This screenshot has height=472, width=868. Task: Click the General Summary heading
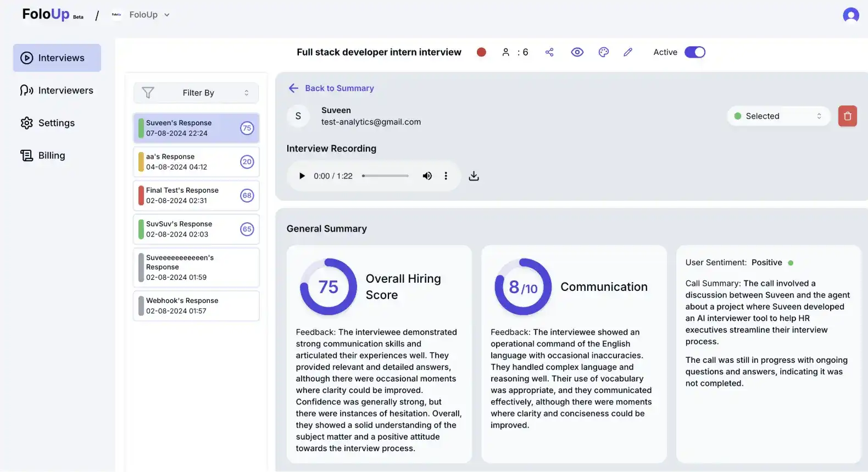pos(327,229)
